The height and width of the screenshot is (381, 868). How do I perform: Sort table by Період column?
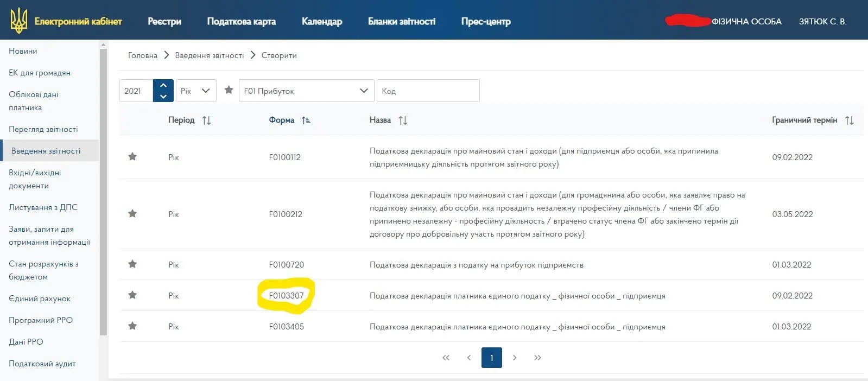click(x=206, y=120)
